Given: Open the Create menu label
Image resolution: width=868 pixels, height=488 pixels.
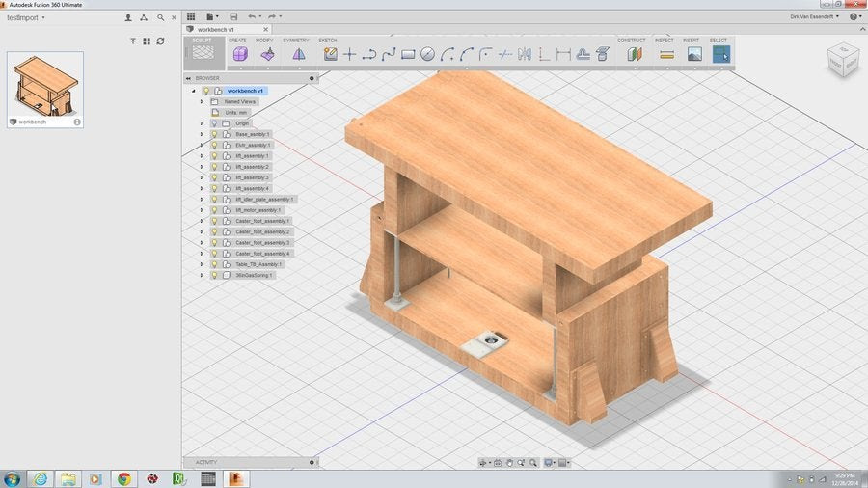Looking at the screenshot, I should click(x=237, y=41).
